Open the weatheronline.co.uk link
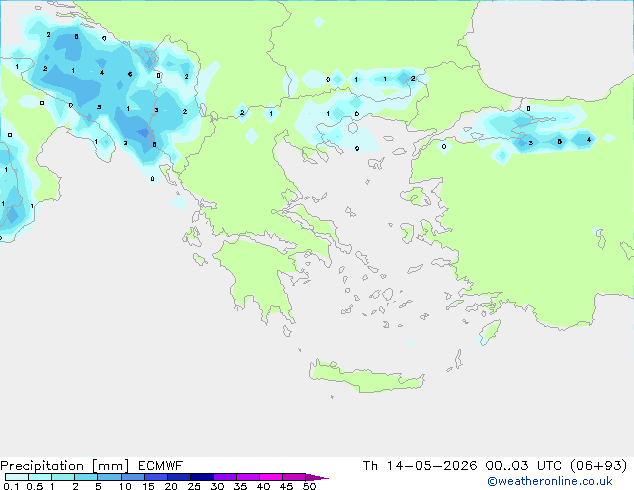The height and width of the screenshot is (490, 634). [550, 481]
